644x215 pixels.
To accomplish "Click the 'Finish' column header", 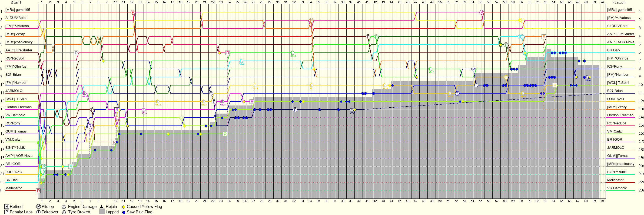I will (619, 2).
